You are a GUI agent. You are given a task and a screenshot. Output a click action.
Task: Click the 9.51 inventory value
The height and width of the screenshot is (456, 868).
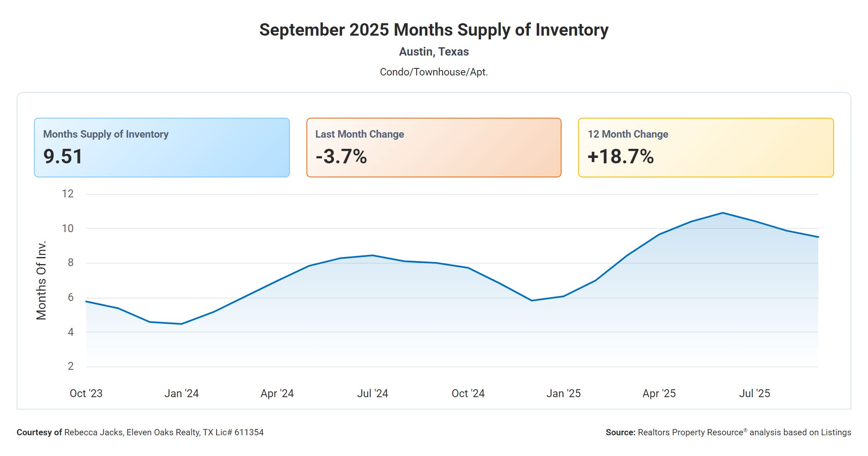pyautogui.click(x=63, y=157)
